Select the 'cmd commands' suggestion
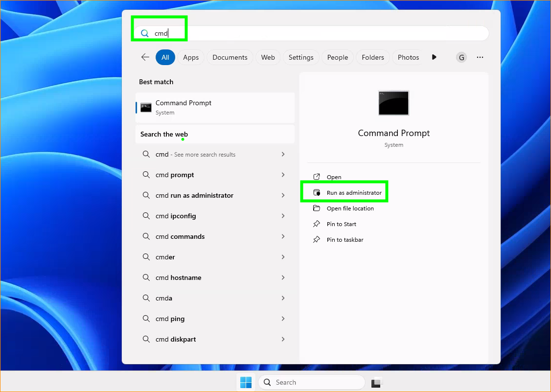The height and width of the screenshot is (392, 551). pyautogui.click(x=215, y=236)
